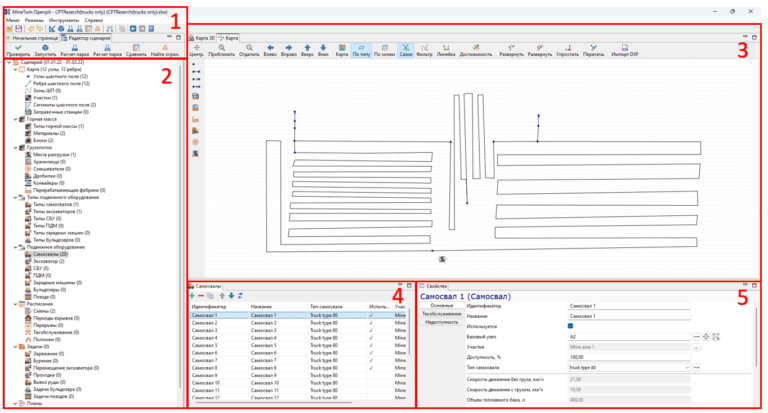Toggle the Связи map view button

(x=406, y=50)
